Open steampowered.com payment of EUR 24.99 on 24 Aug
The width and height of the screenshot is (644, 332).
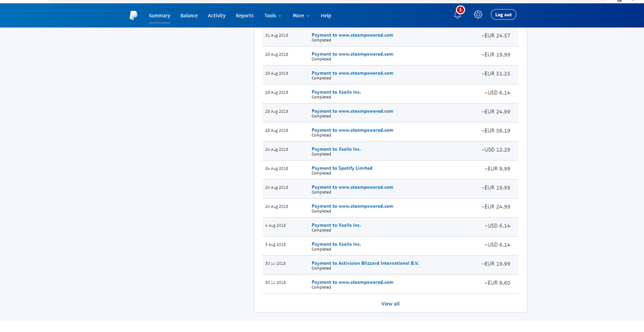coord(352,206)
